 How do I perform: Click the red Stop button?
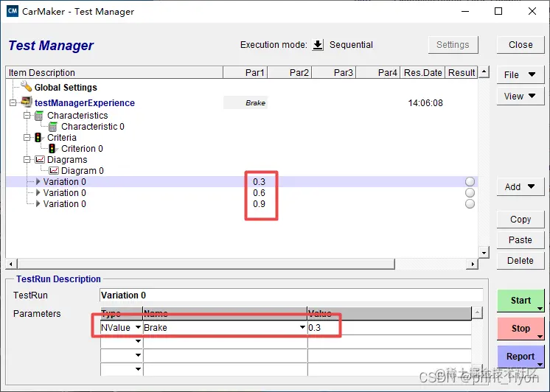(521, 329)
